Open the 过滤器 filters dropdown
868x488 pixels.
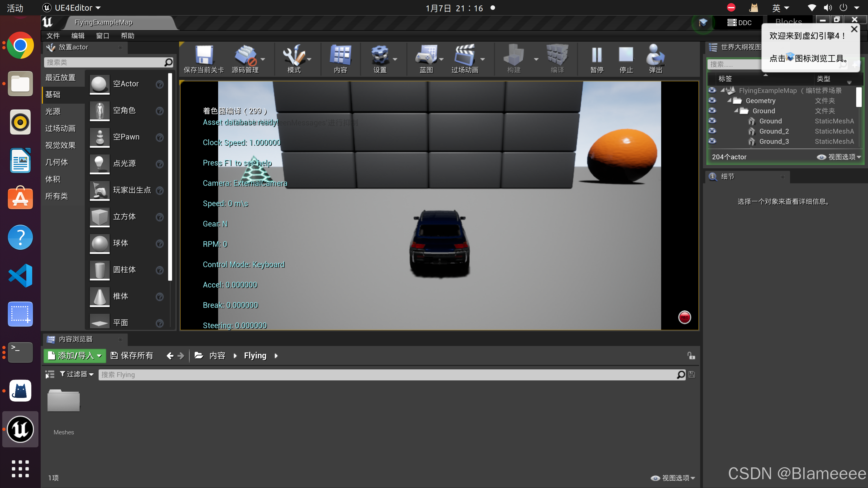click(x=77, y=374)
